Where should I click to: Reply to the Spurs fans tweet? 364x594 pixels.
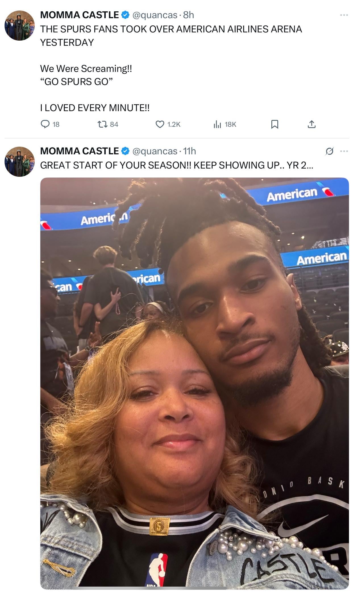coord(45,124)
